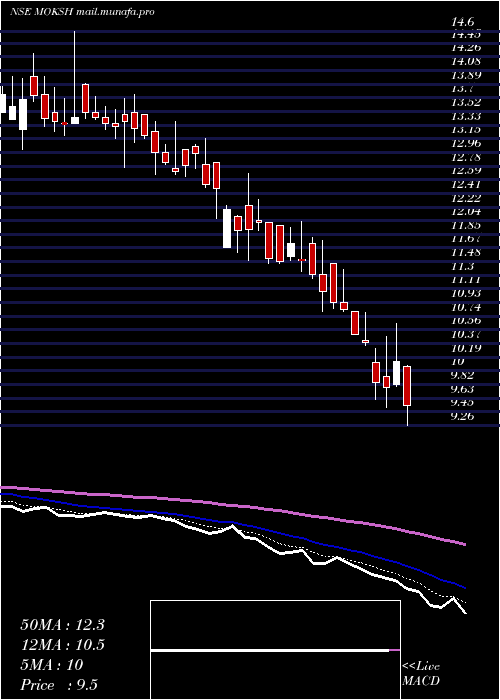This screenshot has height=700, width=500.
Task: Click the last red candlestick near 9.45
Action: (407, 386)
